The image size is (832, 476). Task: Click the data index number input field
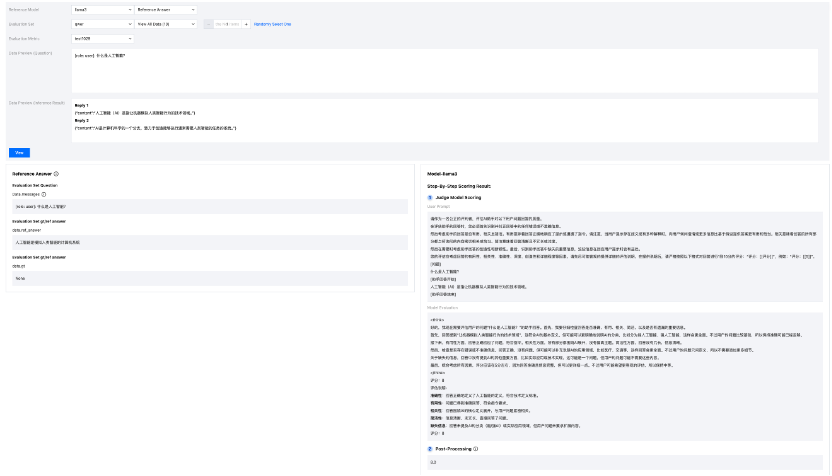(227, 23)
